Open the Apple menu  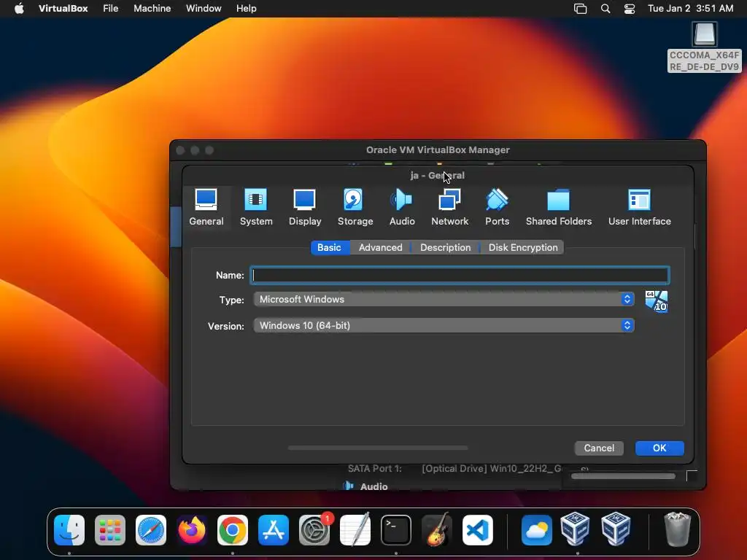click(x=19, y=9)
